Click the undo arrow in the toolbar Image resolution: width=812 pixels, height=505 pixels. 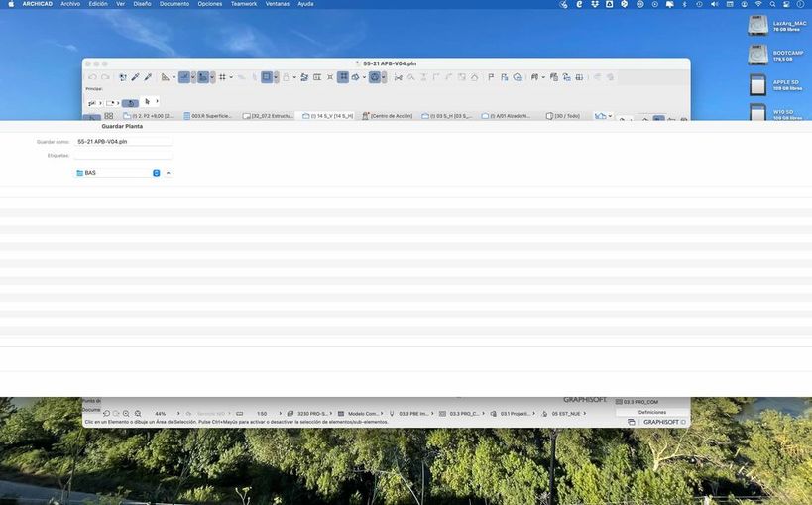tap(92, 77)
